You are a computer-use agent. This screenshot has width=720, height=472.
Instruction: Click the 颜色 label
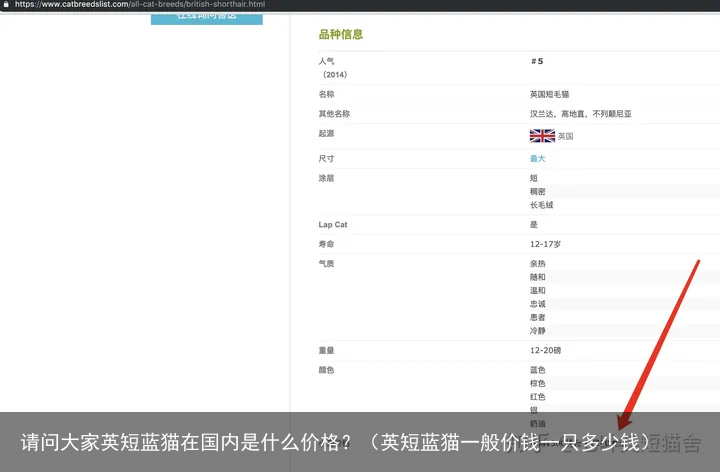tap(326, 370)
